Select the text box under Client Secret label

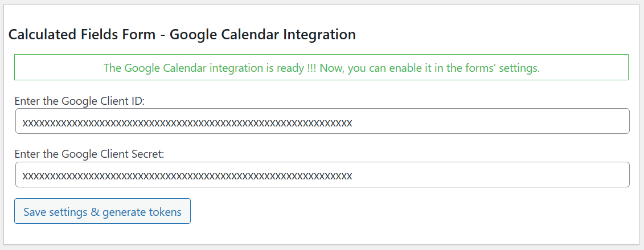point(322,175)
